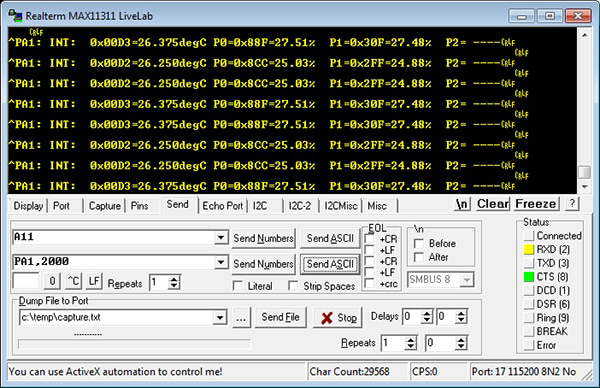The height and width of the screenshot is (388, 600).
Task: Click the \n newline button
Action: [462, 204]
